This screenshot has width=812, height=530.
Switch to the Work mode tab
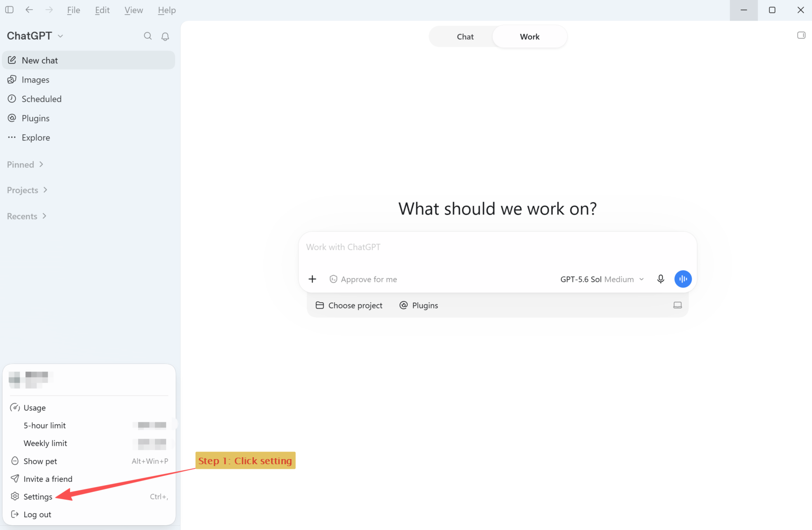tap(530, 37)
